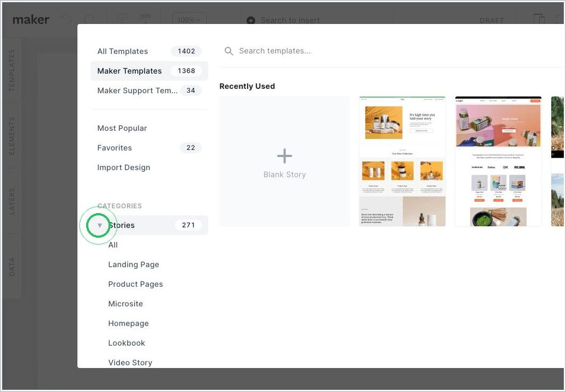Open the Video Story subcategory

[130, 363]
